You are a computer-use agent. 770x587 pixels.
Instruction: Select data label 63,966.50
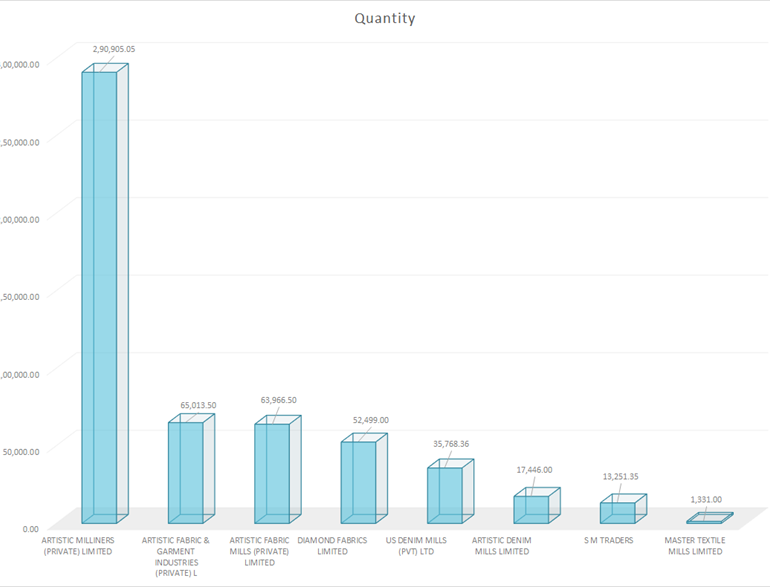point(278,400)
